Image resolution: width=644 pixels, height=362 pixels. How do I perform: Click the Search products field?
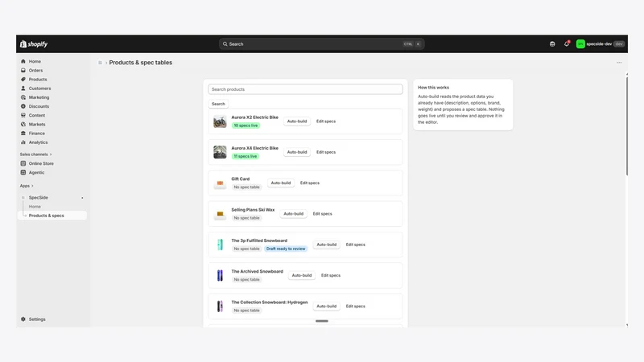[x=305, y=89]
